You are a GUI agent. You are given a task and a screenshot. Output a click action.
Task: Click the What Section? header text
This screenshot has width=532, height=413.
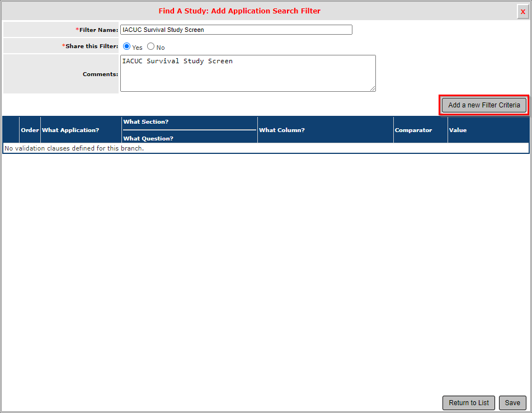point(146,121)
